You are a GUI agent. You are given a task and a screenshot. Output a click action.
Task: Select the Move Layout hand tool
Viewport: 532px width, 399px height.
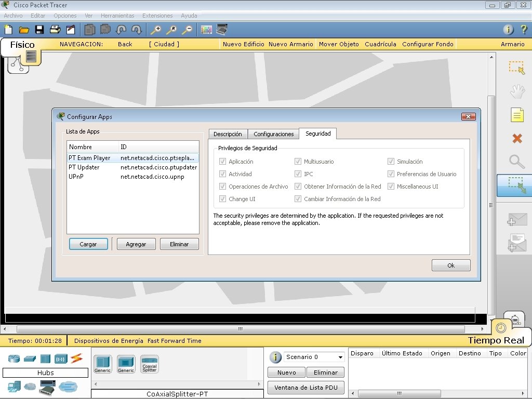click(x=517, y=91)
